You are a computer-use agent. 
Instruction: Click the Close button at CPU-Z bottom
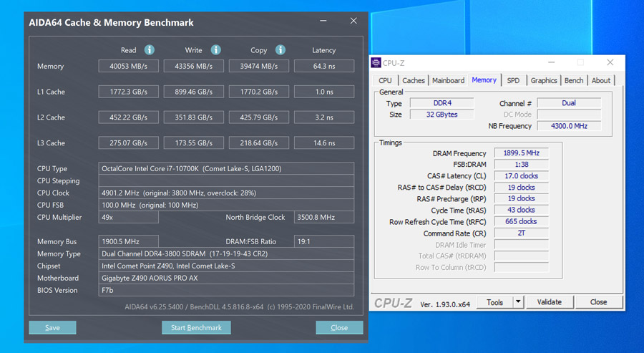click(x=599, y=302)
